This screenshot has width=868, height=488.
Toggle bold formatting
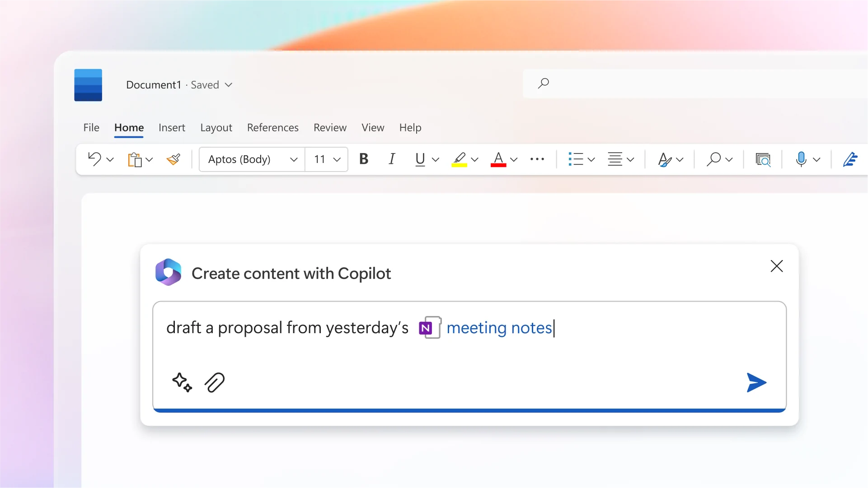(364, 159)
